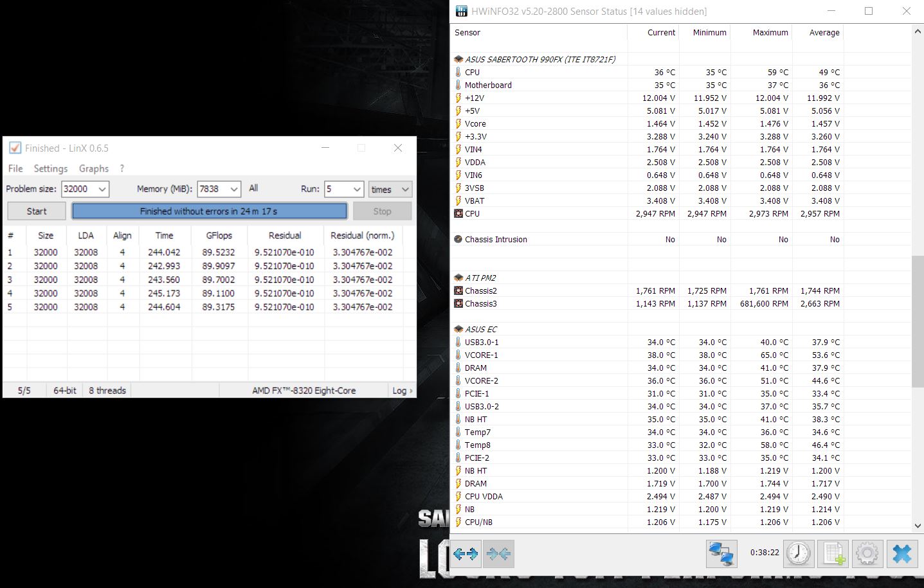Click the lightning icon beside VBAT
The width and height of the screenshot is (924, 588).
(x=458, y=200)
